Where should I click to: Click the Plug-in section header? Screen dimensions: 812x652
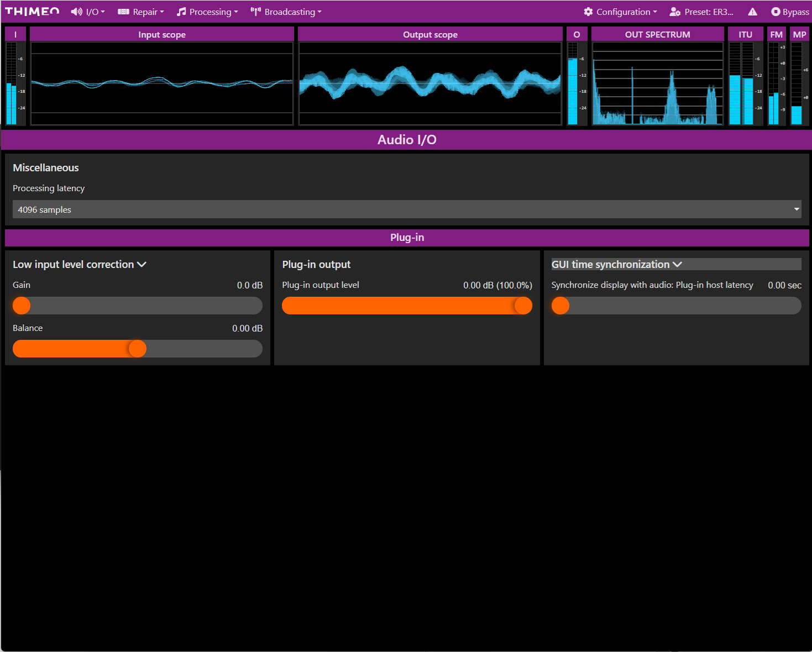pos(407,238)
